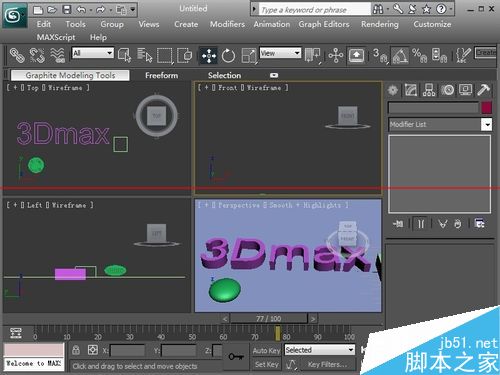Click the large Set Keys key icon
Image resolution: width=500 pixels, height=375 pixels.
236,357
